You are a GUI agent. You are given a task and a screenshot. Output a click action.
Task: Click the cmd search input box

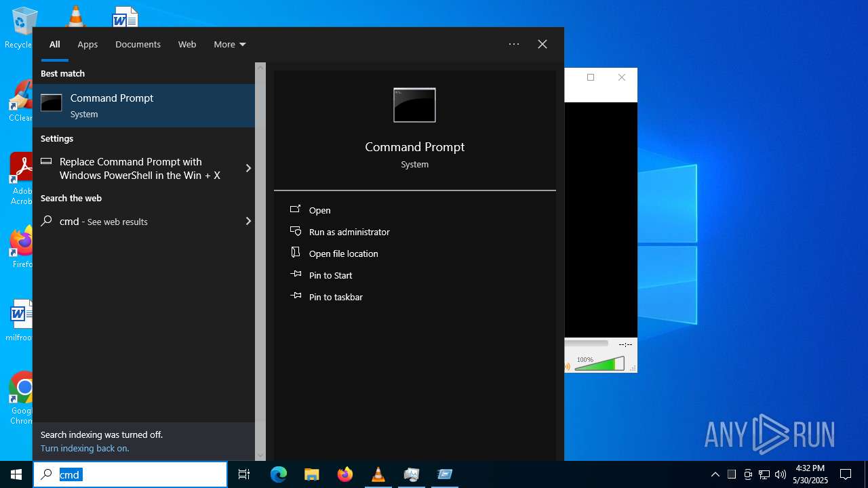coord(130,474)
